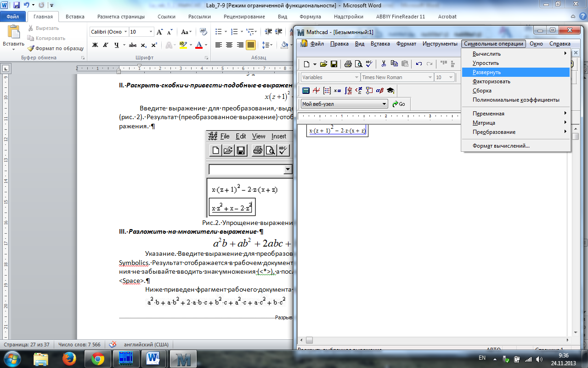Viewport: 588px width, 368px height.
Task: Toggle subscript in Word ribbon
Action: coord(144,45)
